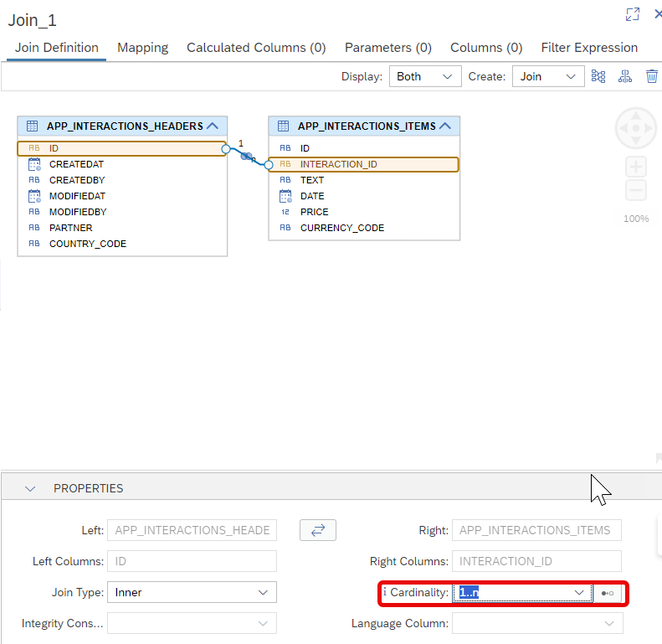Open the Parameters (0) tab
Screen dimensions: 662x644
tap(388, 48)
